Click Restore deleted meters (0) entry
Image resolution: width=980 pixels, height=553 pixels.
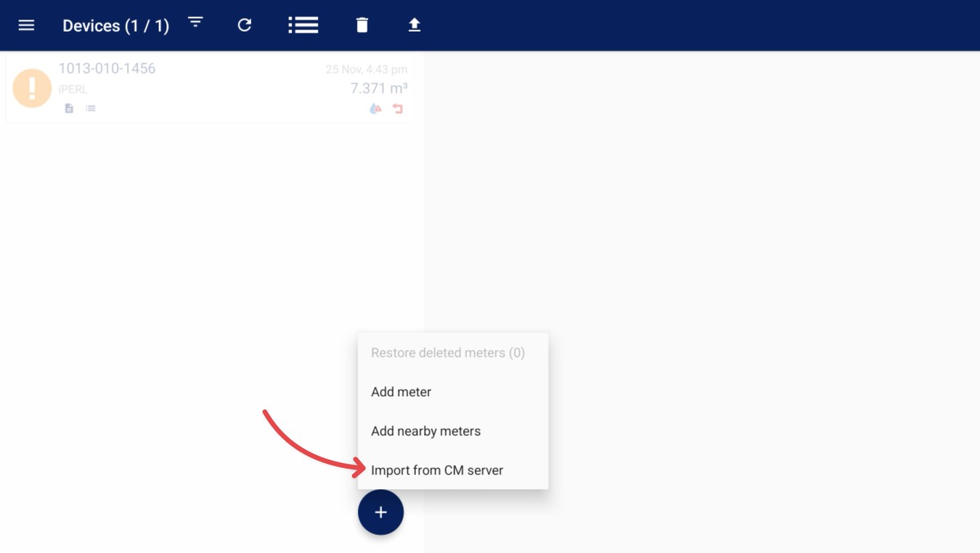447,353
